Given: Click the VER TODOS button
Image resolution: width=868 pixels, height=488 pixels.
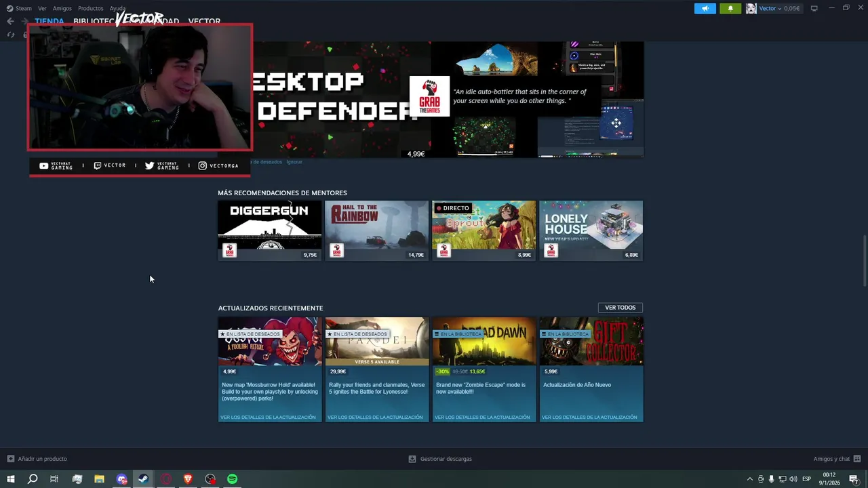Looking at the screenshot, I should (620, 308).
